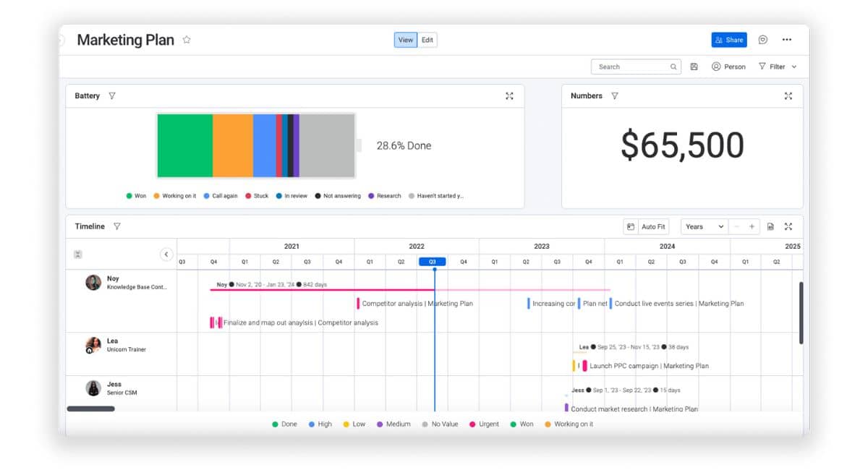Click the green Won battery segment
Viewport: 868px width, 470px height.
click(184, 145)
